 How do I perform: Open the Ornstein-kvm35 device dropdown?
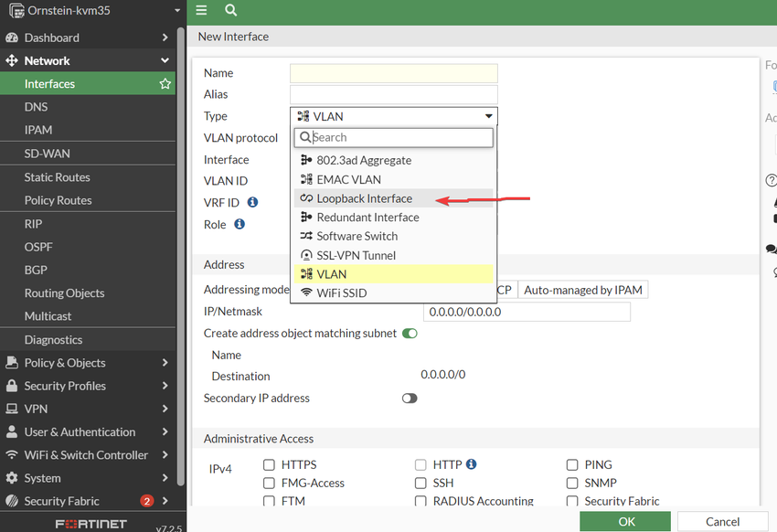(177, 11)
